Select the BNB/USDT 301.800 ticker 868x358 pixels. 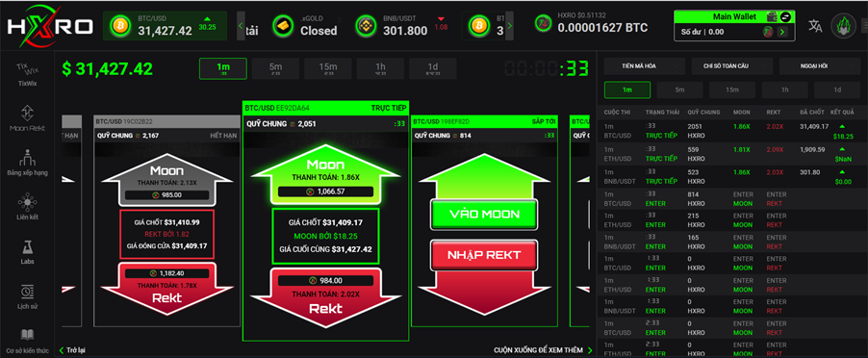(402, 26)
